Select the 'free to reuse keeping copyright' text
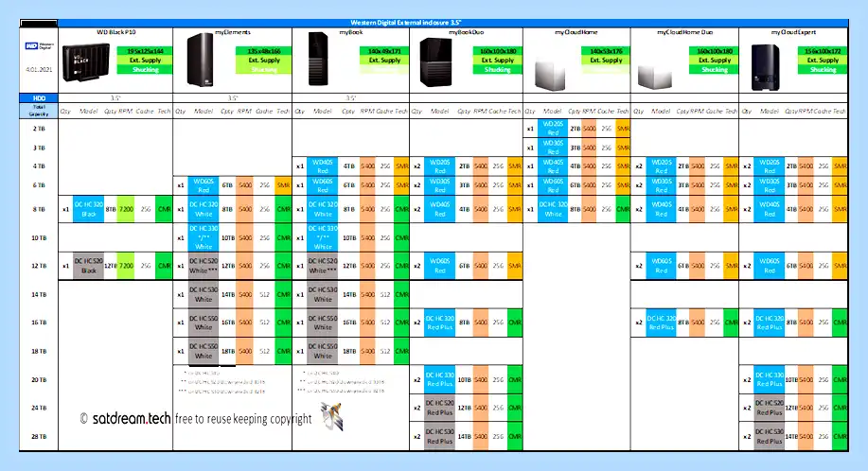Image resolution: width=868 pixels, height=471 pixels. [243, 419]
